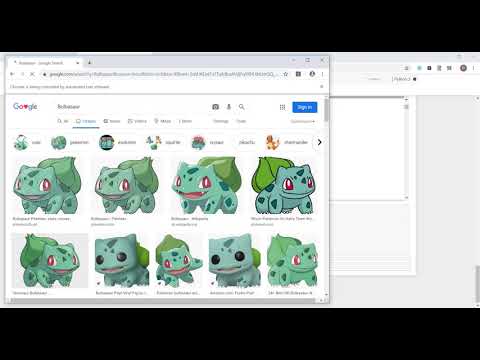Image resolution: width=480 pixels, height=360 pixels.
Task: Select the 'ivysaur' suggestion chip
Action: 208,142
